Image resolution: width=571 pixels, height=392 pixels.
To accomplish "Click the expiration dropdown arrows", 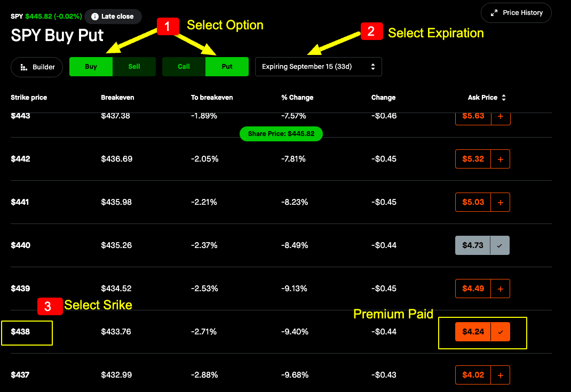I will coord(373,67).
